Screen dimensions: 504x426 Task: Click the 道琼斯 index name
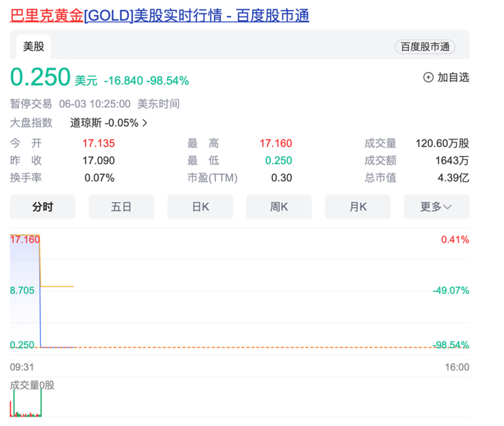[x=86, y=123]
